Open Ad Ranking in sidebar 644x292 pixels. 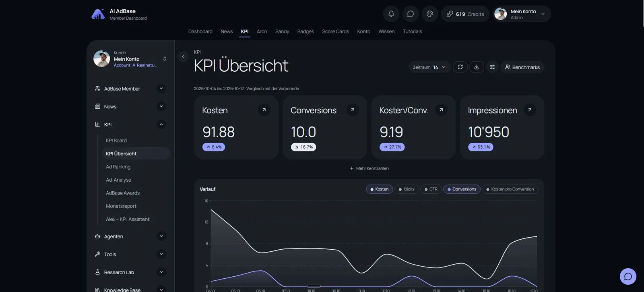(x=118, y=167)
